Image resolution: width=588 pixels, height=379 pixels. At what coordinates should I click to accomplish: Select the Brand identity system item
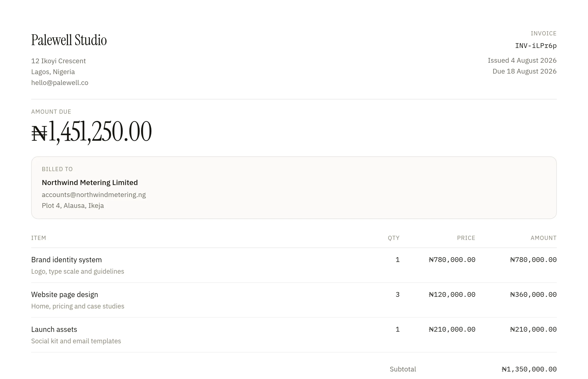[x=67, y=260]
